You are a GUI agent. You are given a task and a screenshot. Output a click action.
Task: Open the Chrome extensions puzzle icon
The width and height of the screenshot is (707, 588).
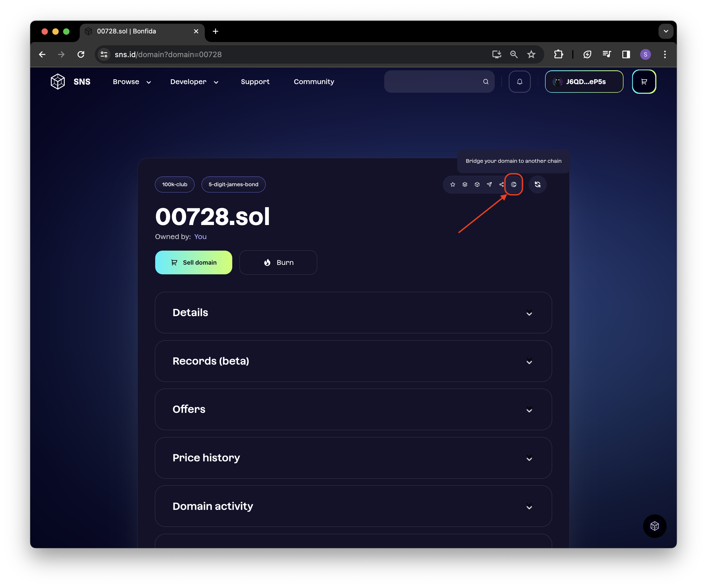pyautogui.click(x=559, y=54)
